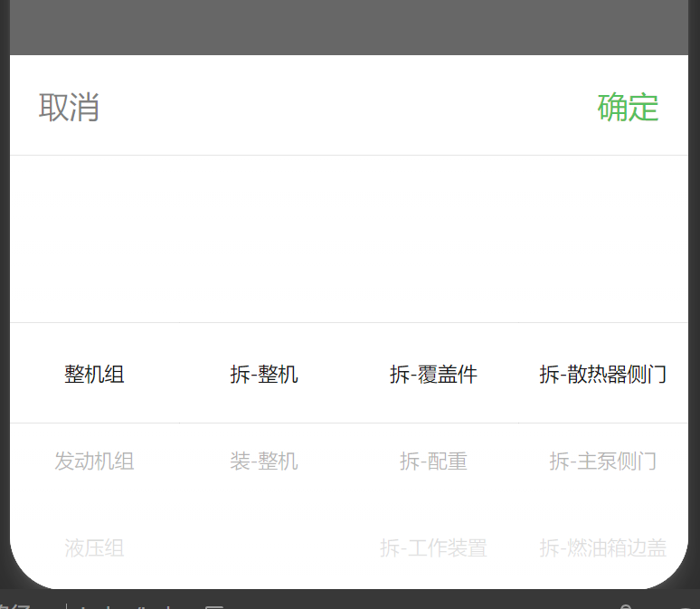Select 拆-覆盖件 in third column

[x=433, y=374]
